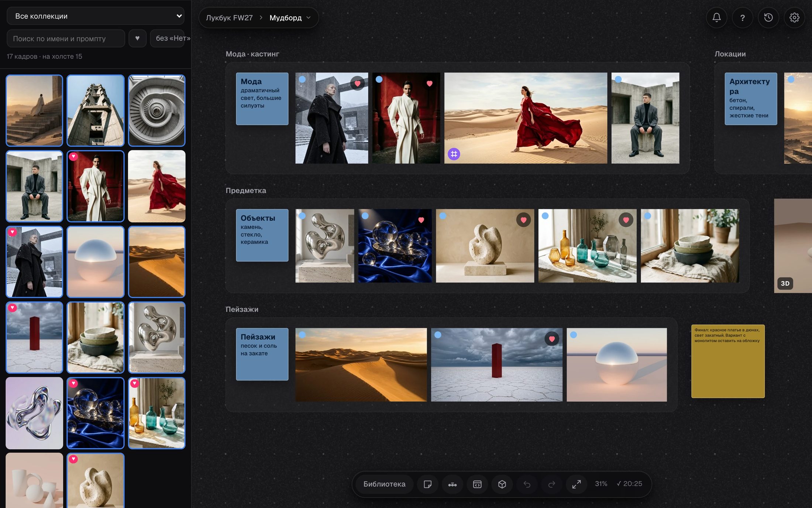The image size is (812, 508).
Task: Click the «Локации» section title
Action: coord(730,54)
